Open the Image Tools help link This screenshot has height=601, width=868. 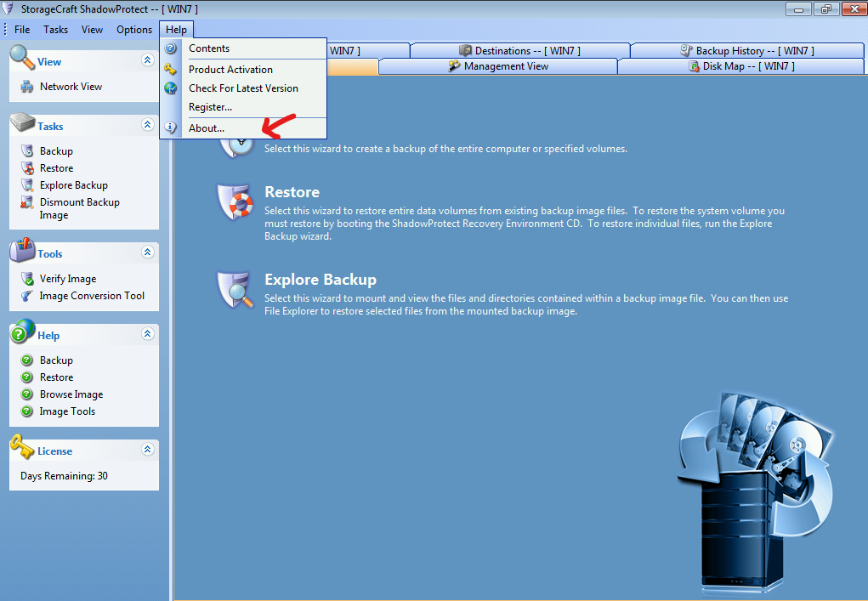point(67,411)
